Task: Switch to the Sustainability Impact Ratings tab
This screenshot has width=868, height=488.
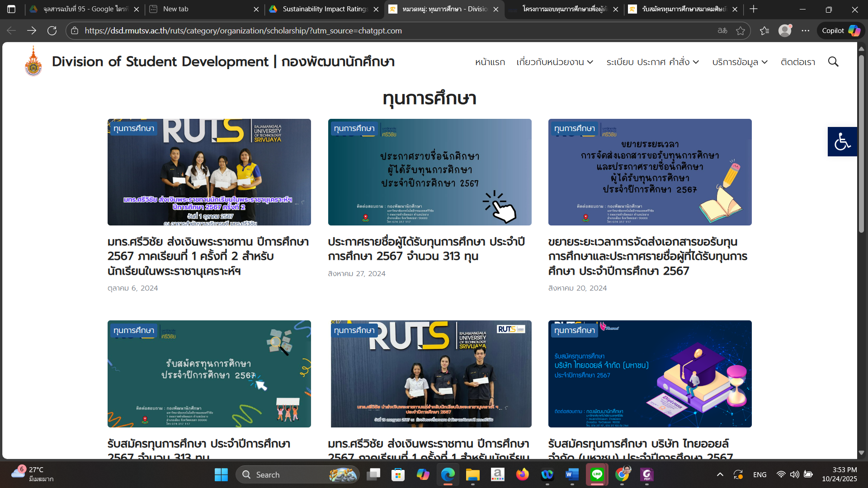Action: 323,9
